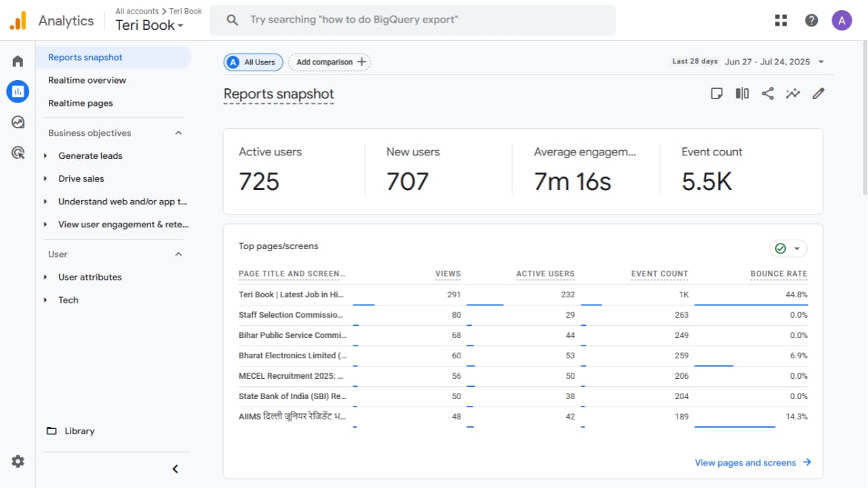Click the Edit comparisons columns icon
Viewport: 868px width, 488px height.
pos(743,94)
